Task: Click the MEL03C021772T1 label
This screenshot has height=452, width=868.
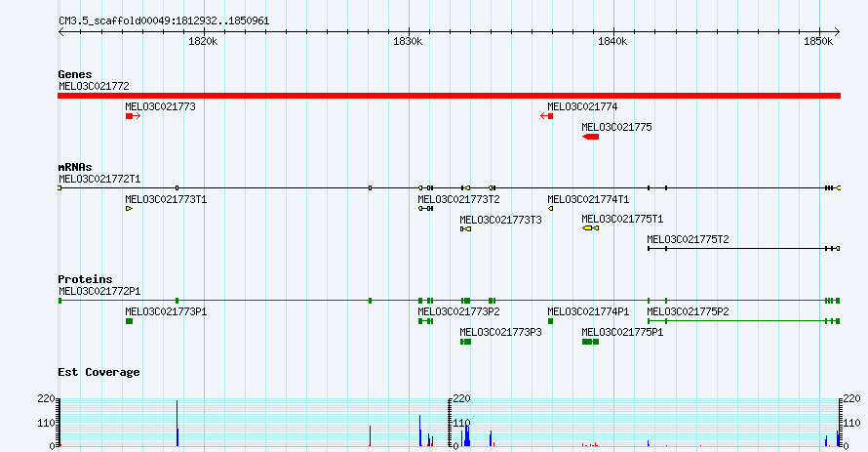Action: (x=99, y=179)
